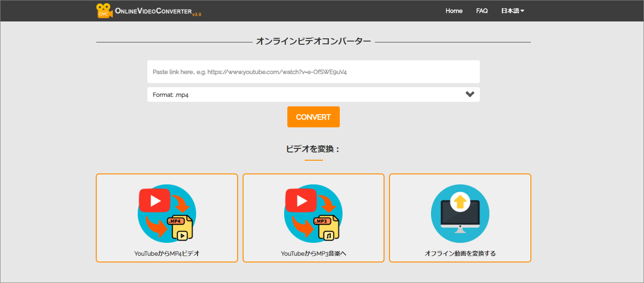Select the monitor upload offline video icon
The height and width of the screenshot is (283, 644).
[460, 214]
